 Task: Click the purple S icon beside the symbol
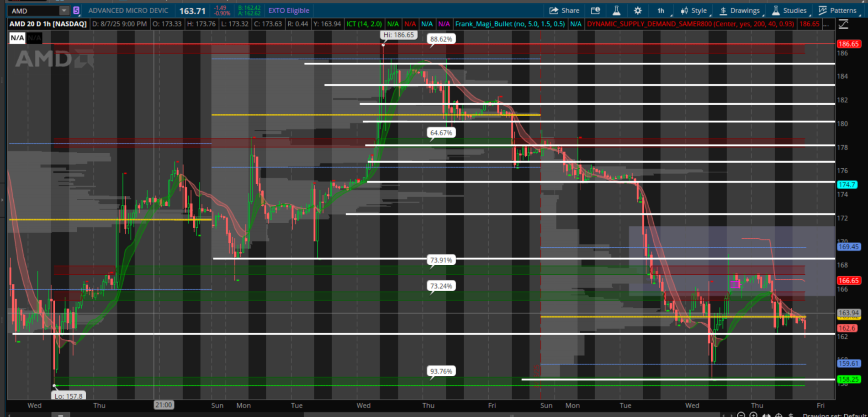click(76, 10)
